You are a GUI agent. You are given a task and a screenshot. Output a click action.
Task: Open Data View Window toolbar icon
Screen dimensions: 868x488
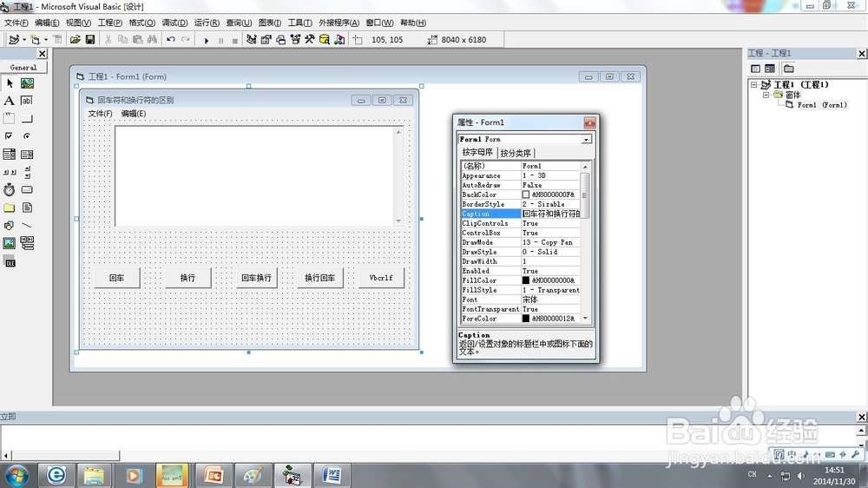click(325, 39)
